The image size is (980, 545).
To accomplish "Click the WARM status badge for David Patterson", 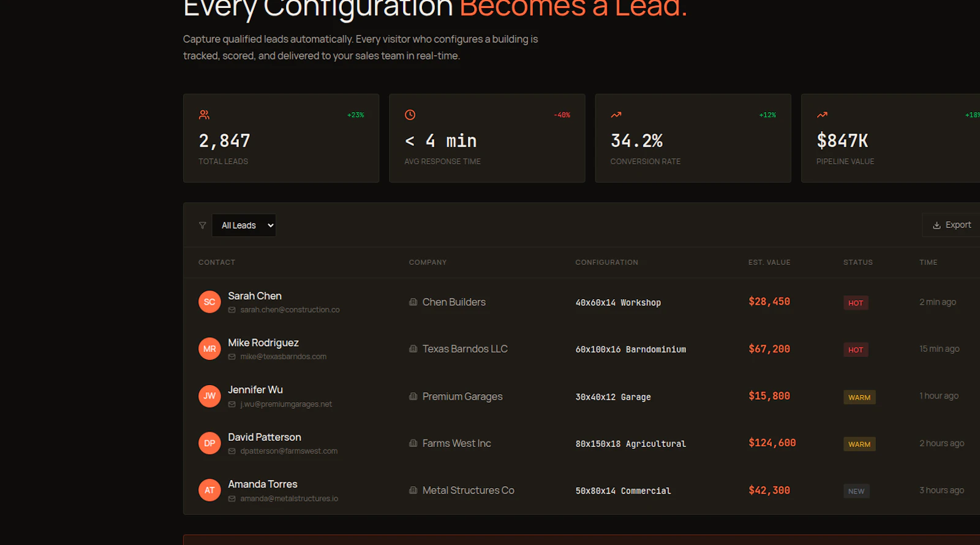I will (x=859, y=444).
